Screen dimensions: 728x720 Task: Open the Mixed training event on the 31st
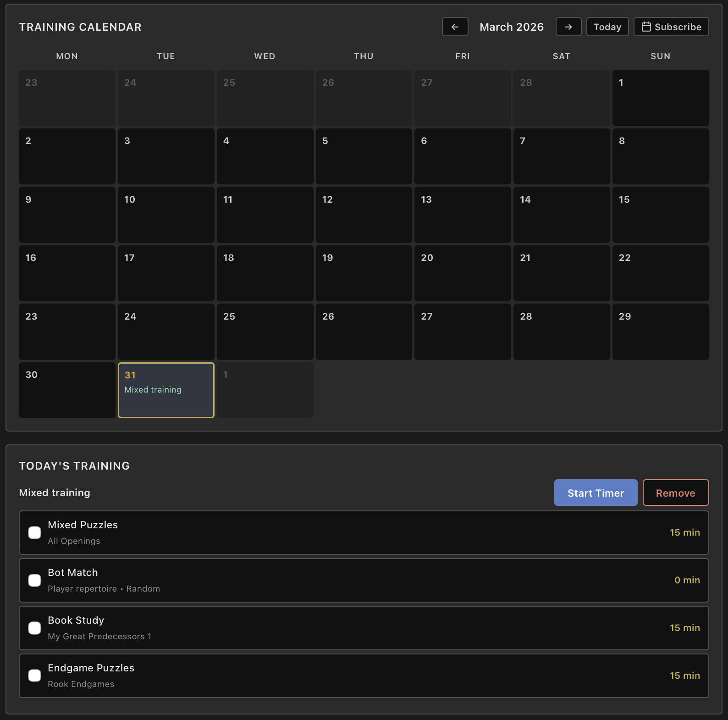(x=153, y=390)
